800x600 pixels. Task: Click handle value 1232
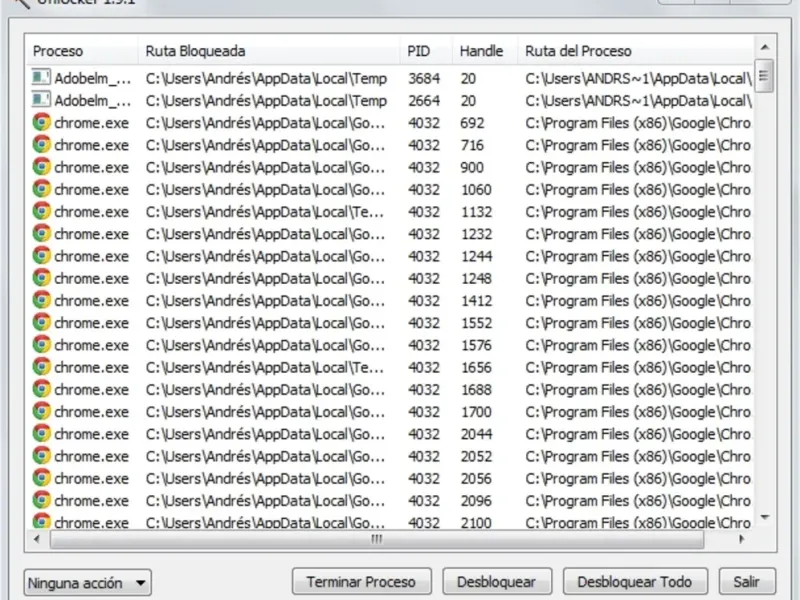point(477,234)
